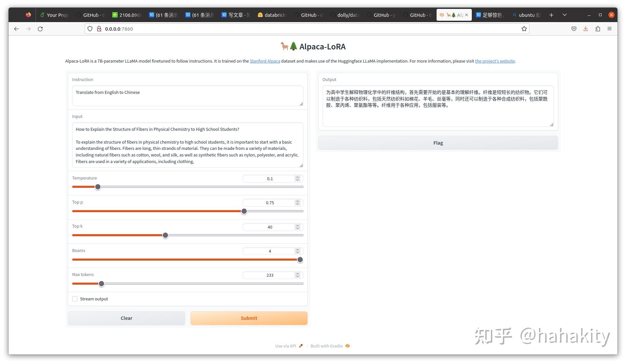Click the Temperature number stepper
The height and width of the screenshot is (364, 626).
point(298,179)
